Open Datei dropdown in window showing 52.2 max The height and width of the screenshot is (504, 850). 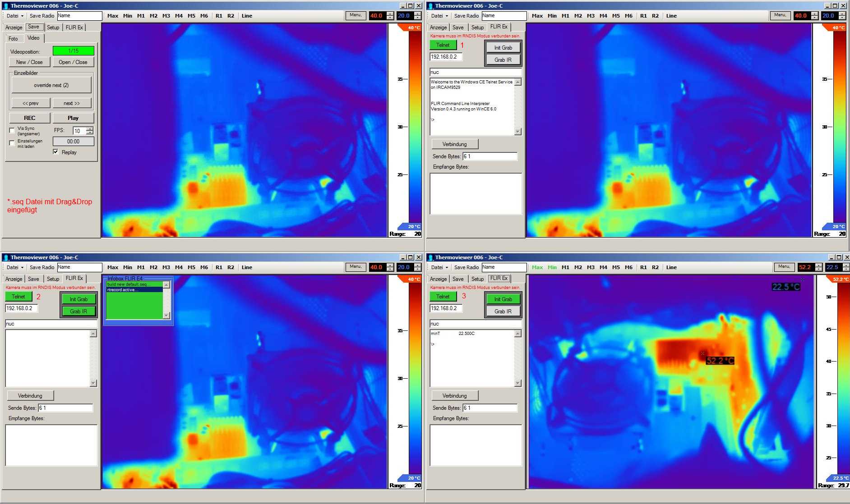click(439, 267)
